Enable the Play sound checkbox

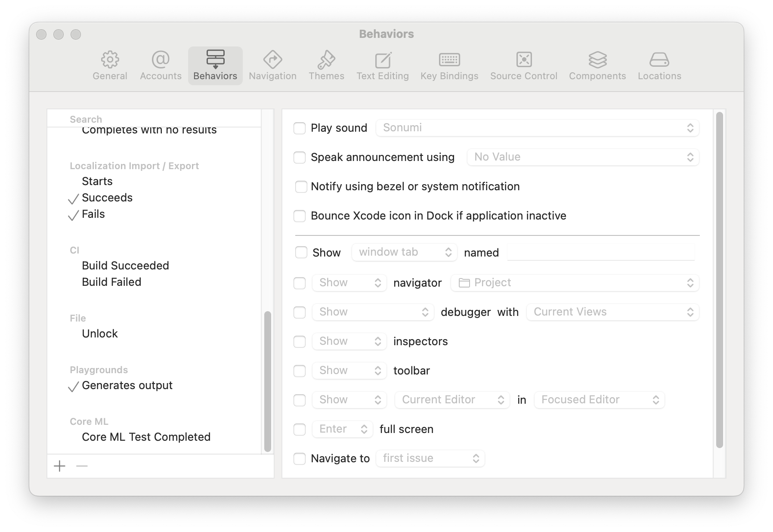tap(300, 128)
